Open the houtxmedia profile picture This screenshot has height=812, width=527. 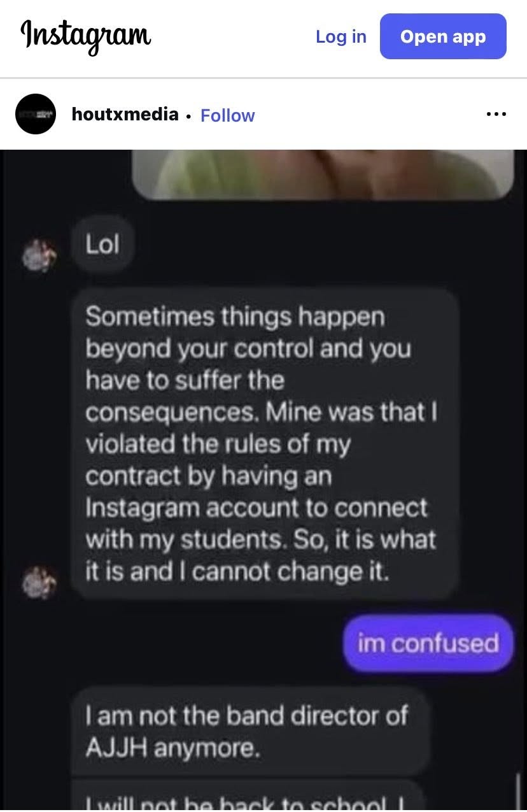pos(36,114)
